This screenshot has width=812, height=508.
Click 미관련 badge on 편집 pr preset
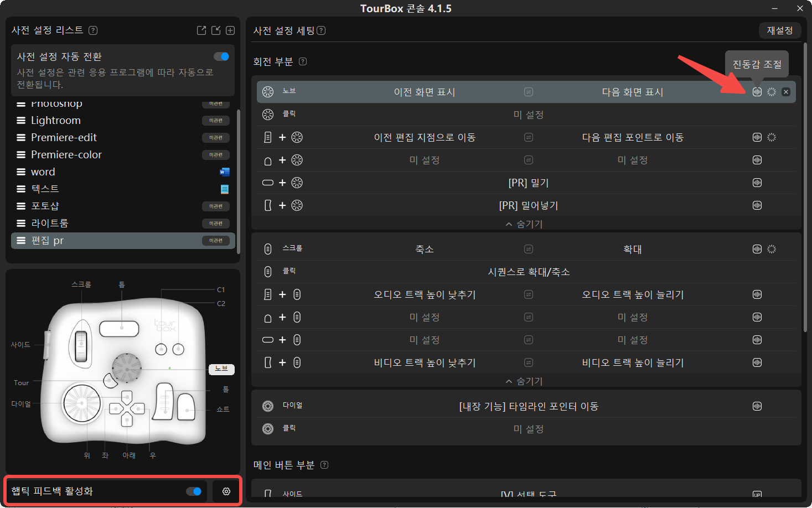(x=216, y=241)
